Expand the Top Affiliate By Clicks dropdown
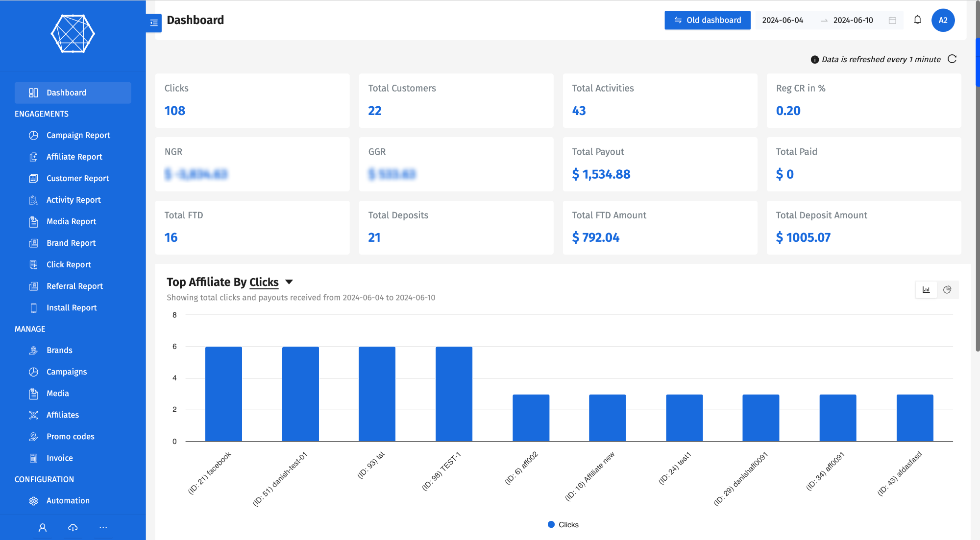The height and width of the screenshot is (540, 980). click(289, 282)
